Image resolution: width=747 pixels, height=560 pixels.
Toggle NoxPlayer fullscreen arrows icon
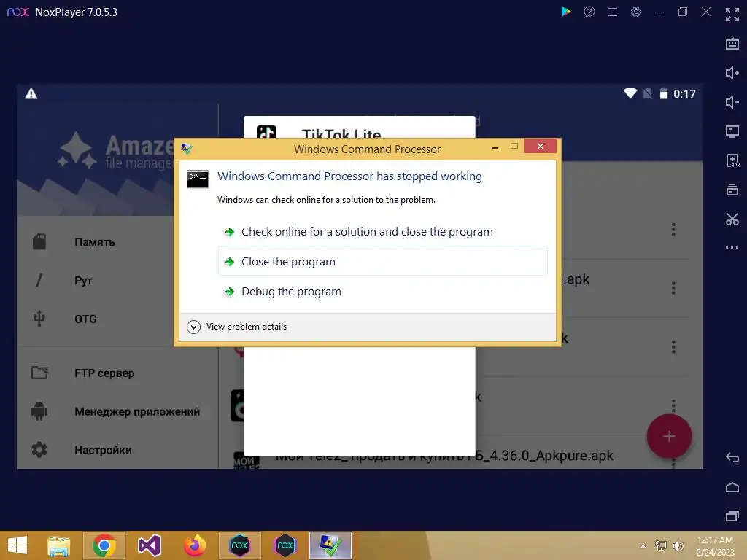coord(732,15)
